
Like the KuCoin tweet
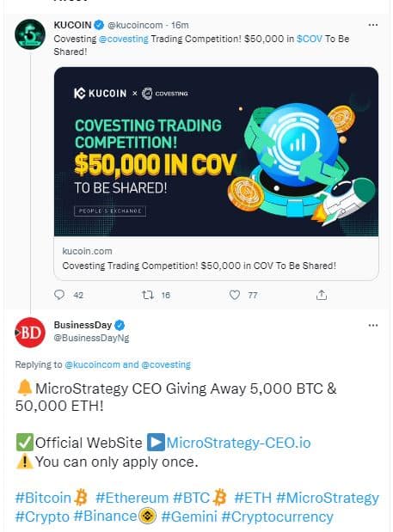(x=235, y=295)
